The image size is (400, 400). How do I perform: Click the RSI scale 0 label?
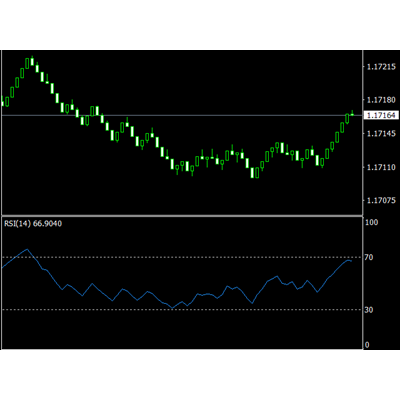point(367,345)
